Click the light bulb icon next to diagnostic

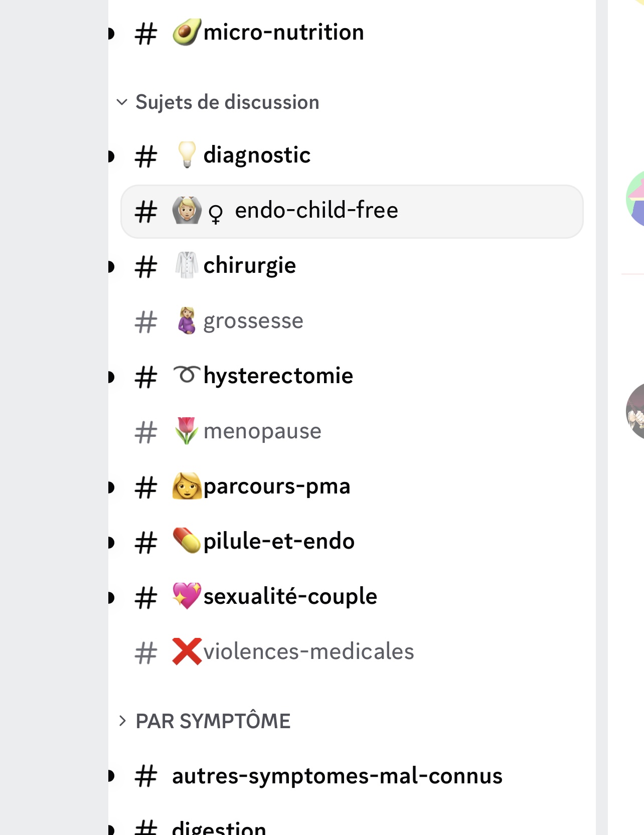pos(187,154)
